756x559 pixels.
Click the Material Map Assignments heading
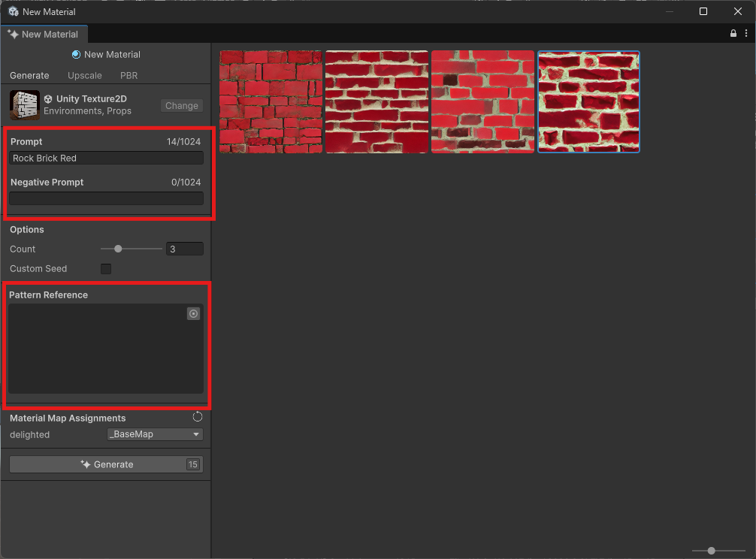[68, 418]
